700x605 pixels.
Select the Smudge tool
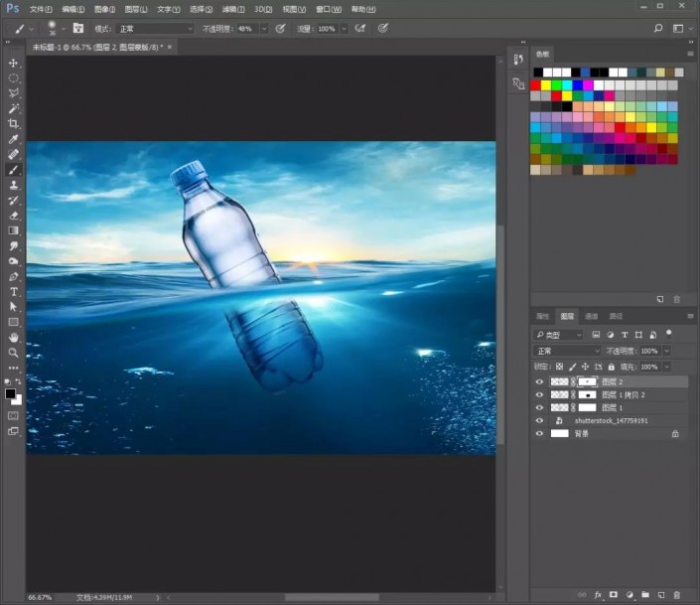[13, 245]
